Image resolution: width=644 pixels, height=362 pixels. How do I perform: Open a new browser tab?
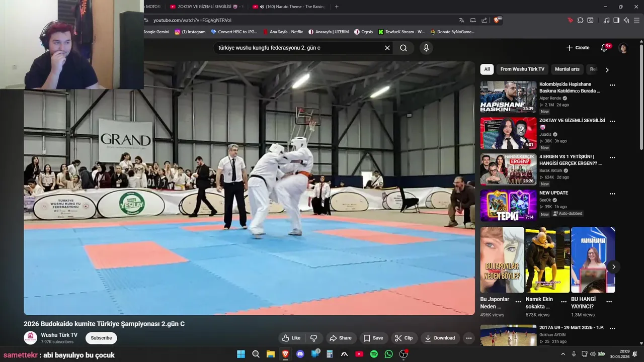337,7
